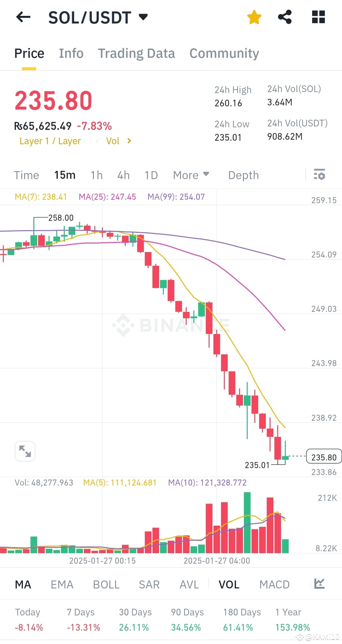Select the 1h timeframe
Image resolution: width=342 pixels, height=644 pixels.
96,175
